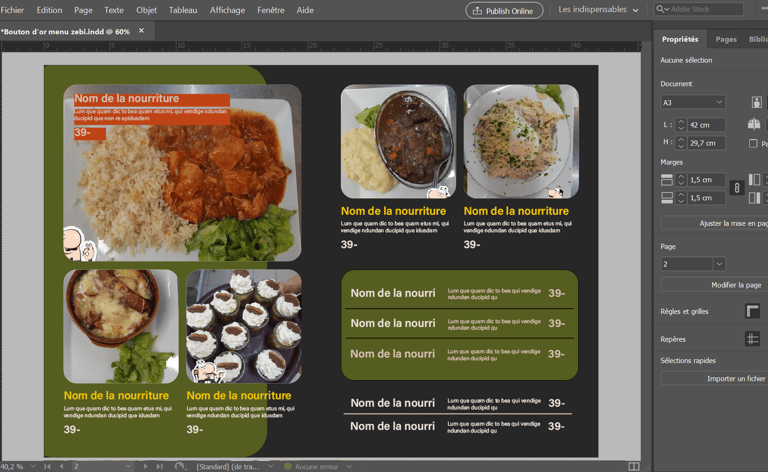
Task: Open the Fenêtre menu
Action: (271, 10)
